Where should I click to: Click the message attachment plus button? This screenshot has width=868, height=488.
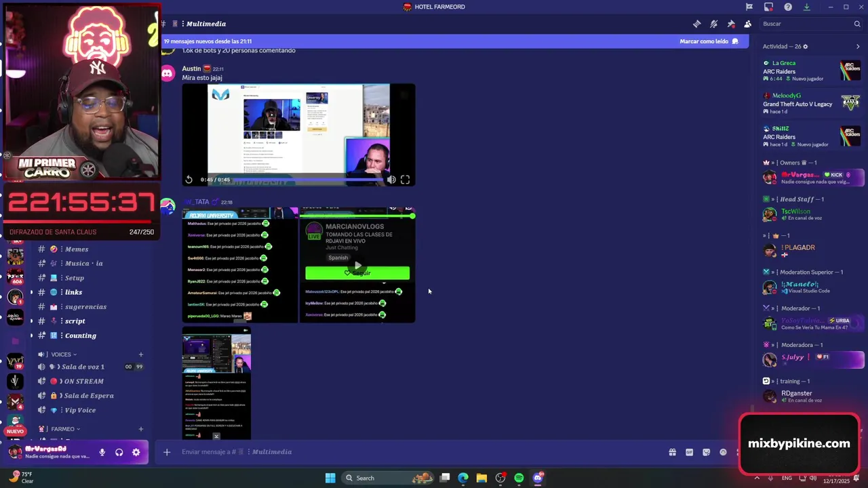click(x=167, y=452)
